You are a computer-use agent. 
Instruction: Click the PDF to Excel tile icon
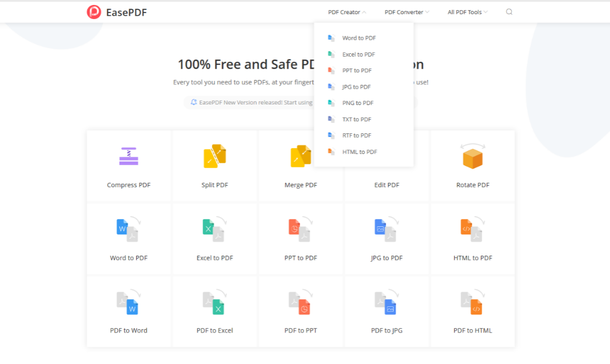tap(215, 302)
